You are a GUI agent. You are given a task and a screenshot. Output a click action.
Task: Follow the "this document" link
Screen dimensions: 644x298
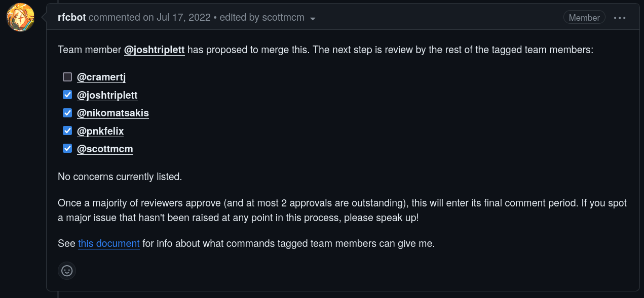pyautogui.click(x=109, y=243)
